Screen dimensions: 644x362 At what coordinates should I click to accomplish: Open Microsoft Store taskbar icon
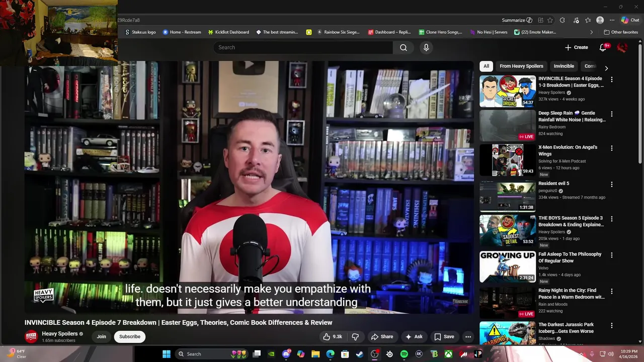coord(345,354)
